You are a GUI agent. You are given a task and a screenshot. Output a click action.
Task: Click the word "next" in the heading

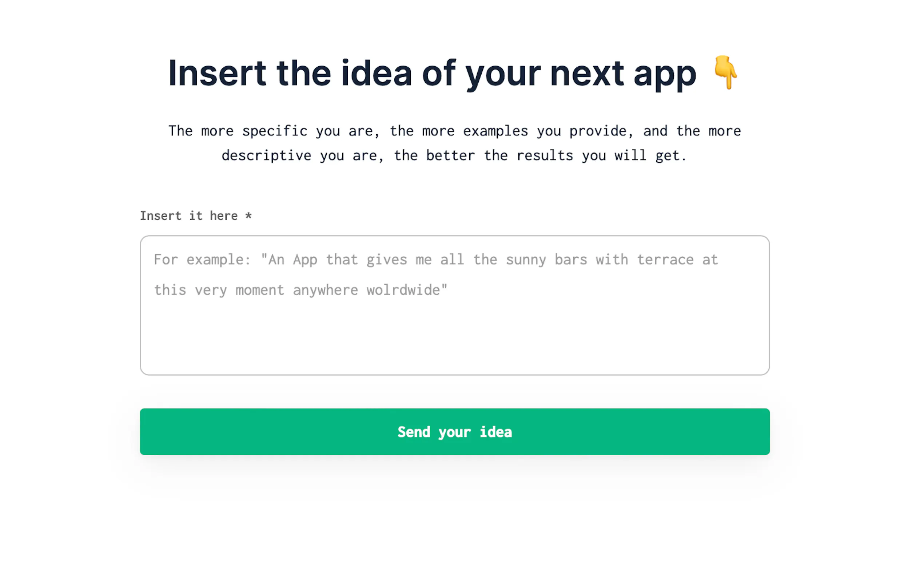(587, 73)
